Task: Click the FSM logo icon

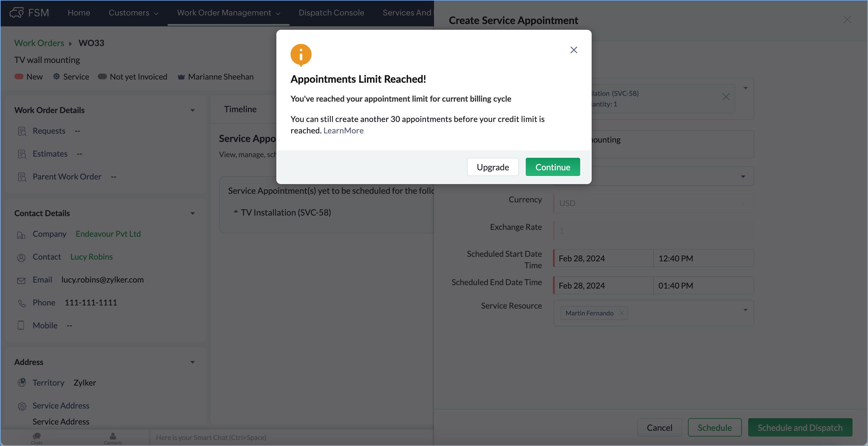Action: click(x=17, y=13)
